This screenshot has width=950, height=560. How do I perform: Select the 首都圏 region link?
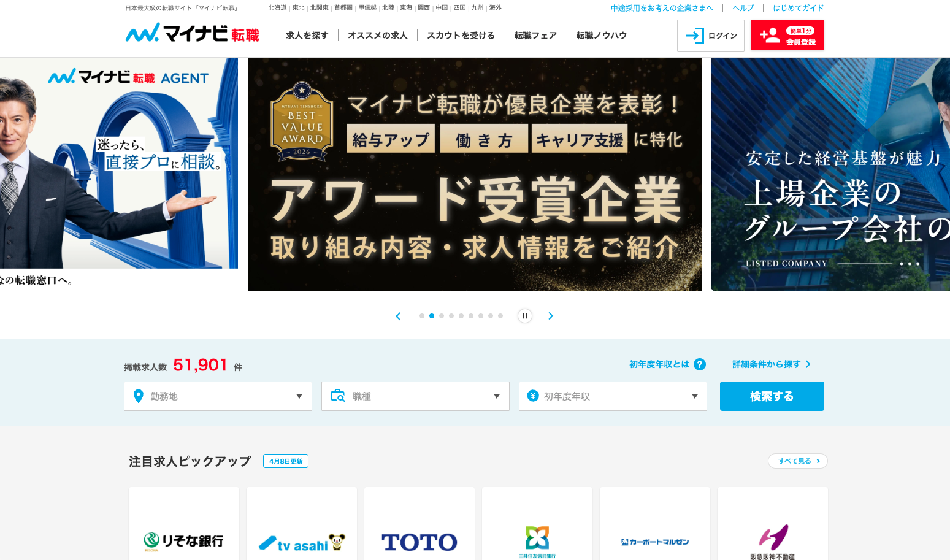(x=343, y=8)
